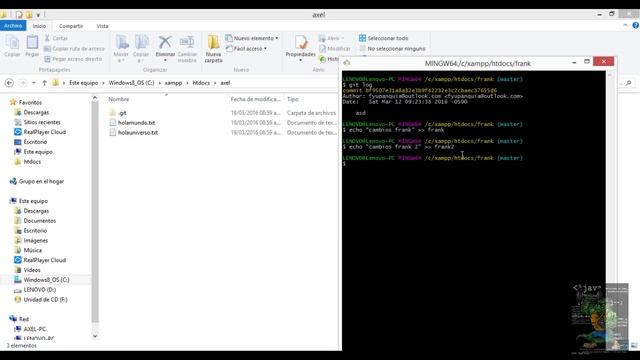Create a Nueva carpeta
Image resolution: width=640 pixels, height=360 pixels.
(x=213, y=49)
